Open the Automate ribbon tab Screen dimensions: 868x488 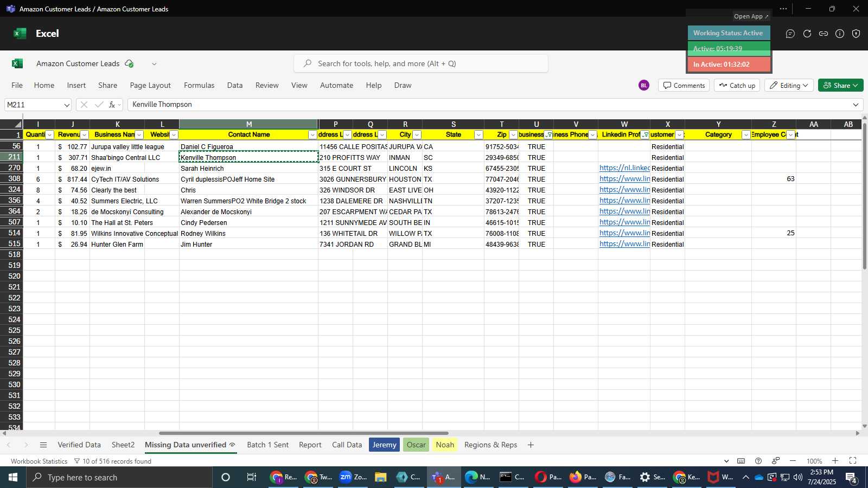(x=336, y=85)
